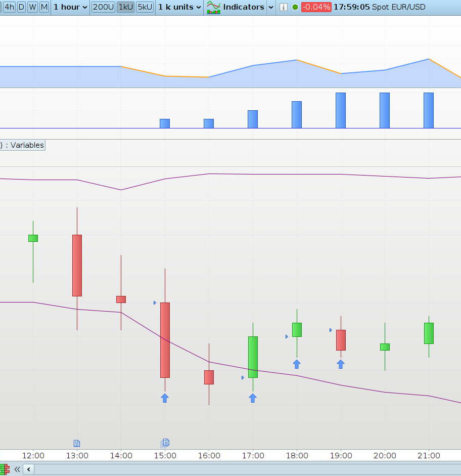Select the large red 15:00 candlestick
Viewport: 461px width, 476px height.
point(165,340)
